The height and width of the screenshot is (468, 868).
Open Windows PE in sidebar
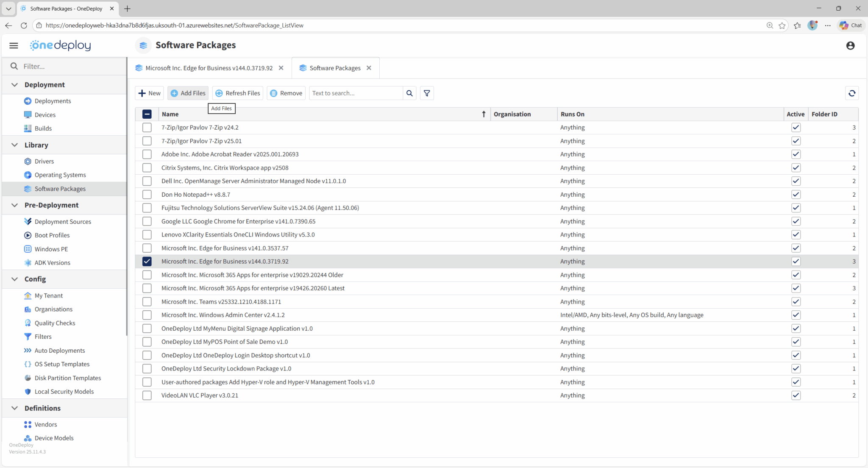51,249
